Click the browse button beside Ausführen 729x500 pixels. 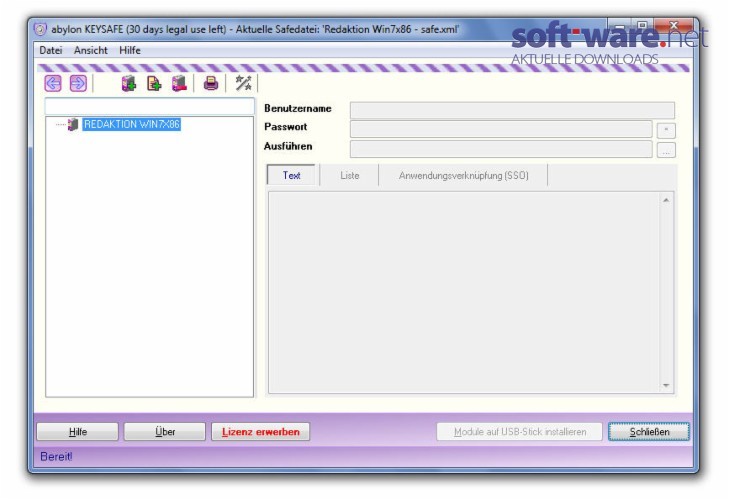click(666, 150)
